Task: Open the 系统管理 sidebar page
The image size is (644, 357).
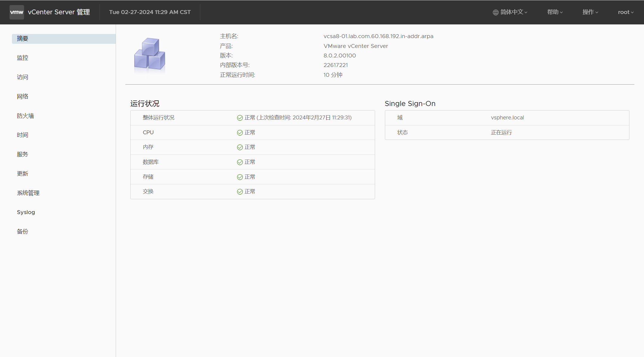Action: point(28,193)
